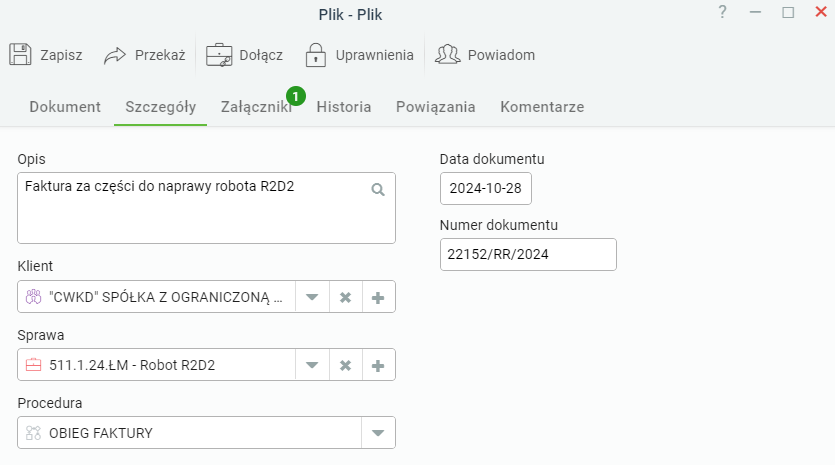Click the Numer dokumentu input field
This screenshot has height=465, width=835.
click(528, 255)
